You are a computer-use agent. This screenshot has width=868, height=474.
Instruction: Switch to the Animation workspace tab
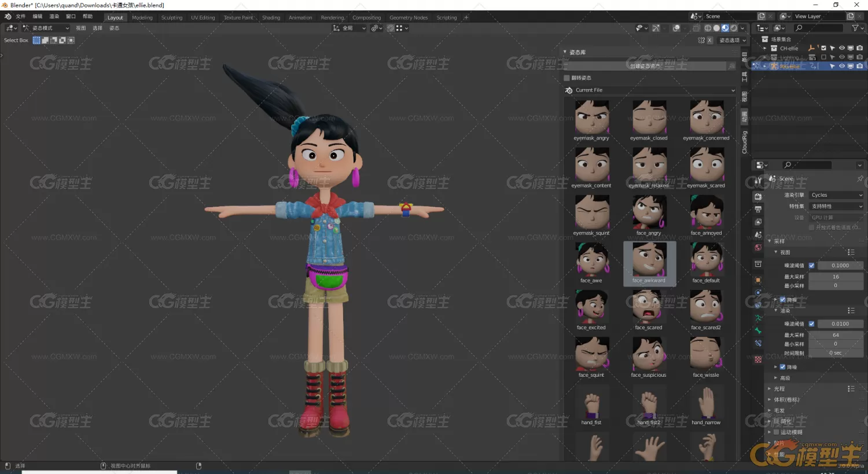pos(300,17)
